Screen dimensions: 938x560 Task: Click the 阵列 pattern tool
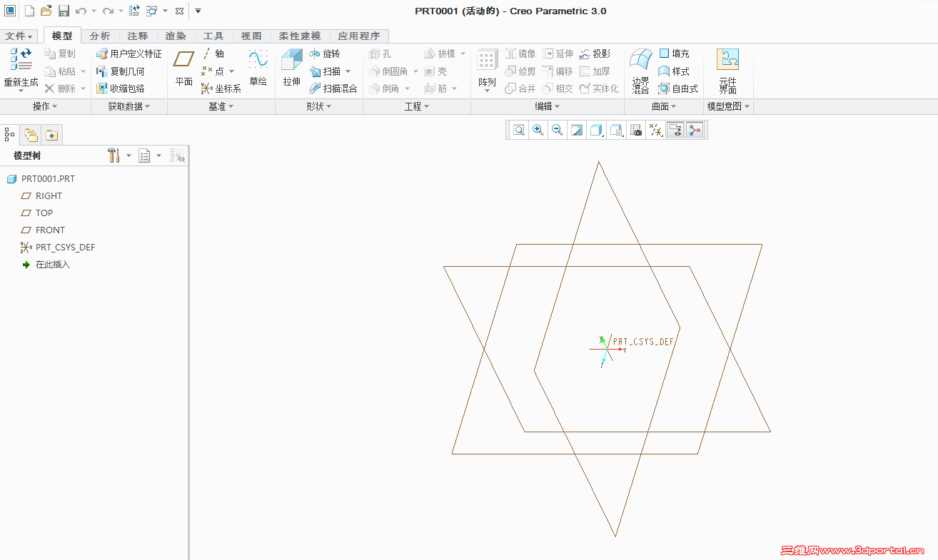click(487, 68)
